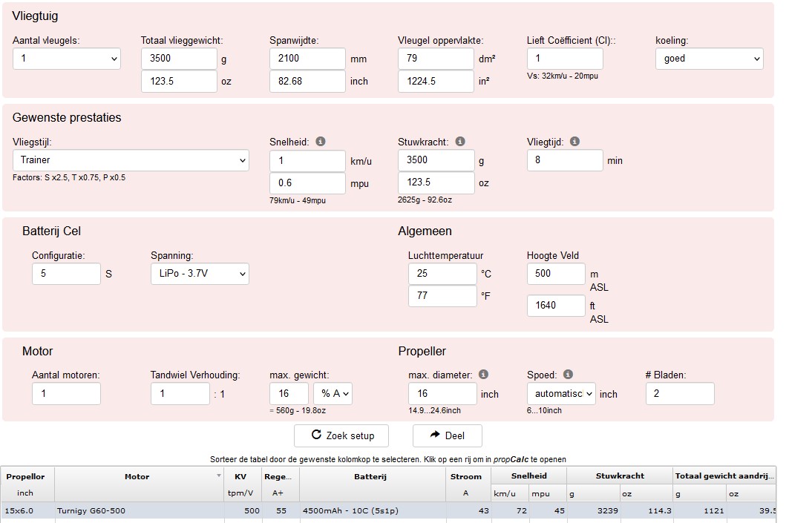Viewport: 812px width, 523px height.
Task: Sort table by Stroom column header
Action: pos(466,476)
